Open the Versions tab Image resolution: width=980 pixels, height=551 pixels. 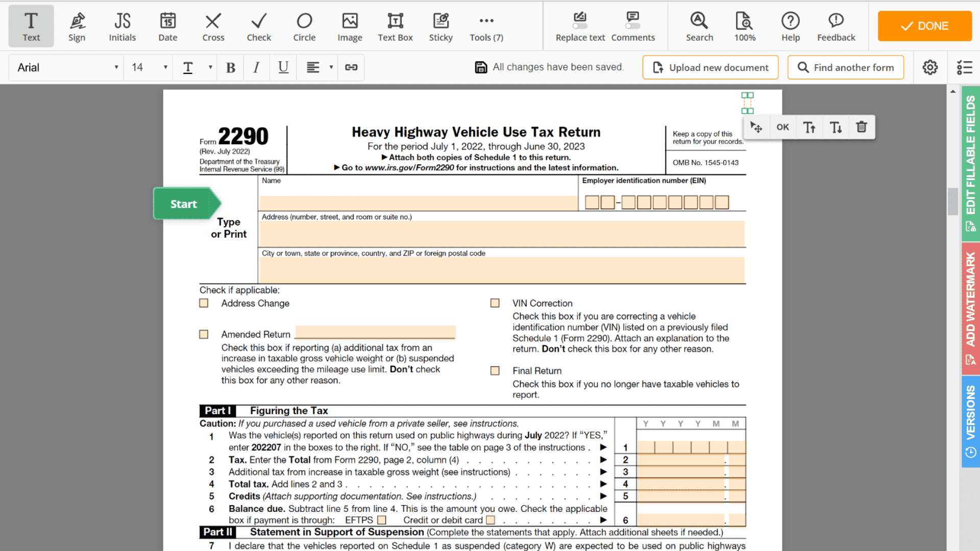(970, 421)
